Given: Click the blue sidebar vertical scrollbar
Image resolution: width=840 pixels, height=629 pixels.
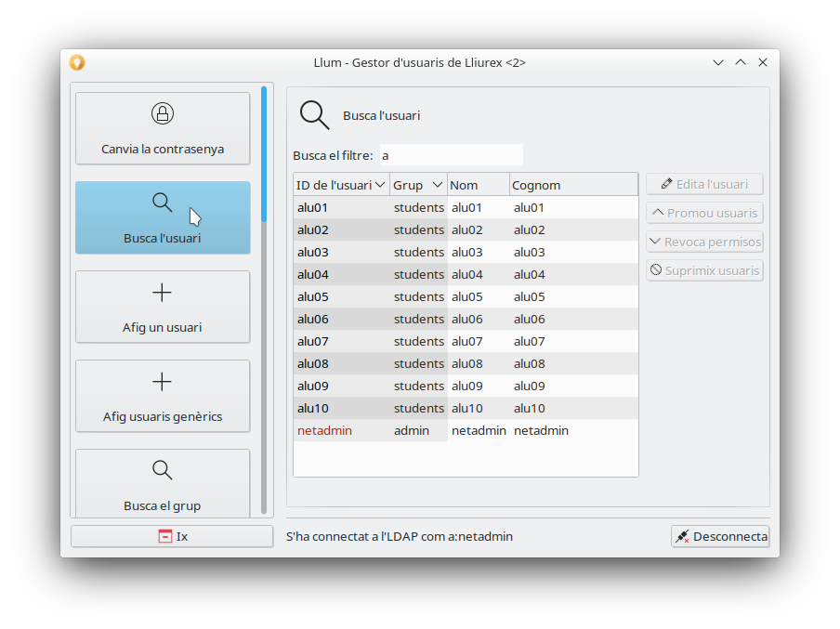Looking at the screenshot, I should 264,297.
